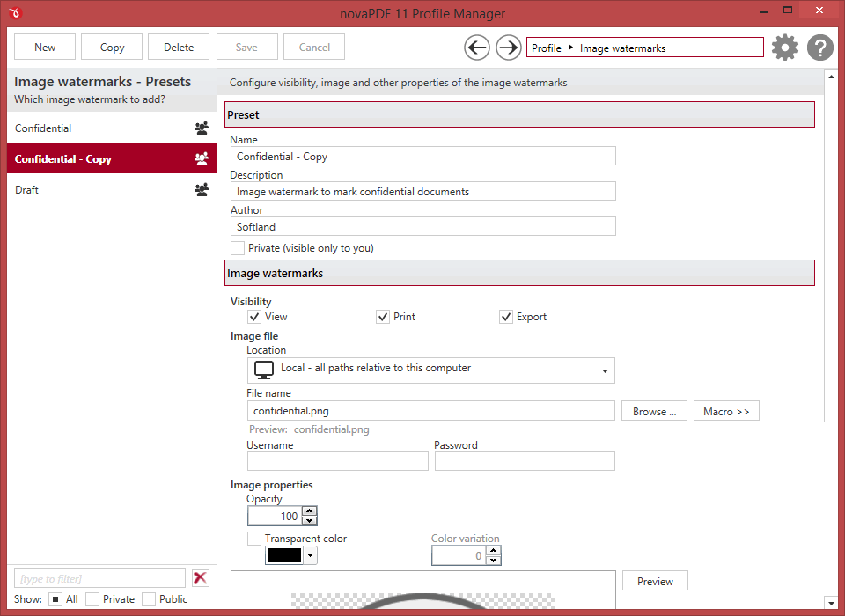845x616 pixels.
Task: Click the watermark image preview thumbnail
Action: click(423, 590)
